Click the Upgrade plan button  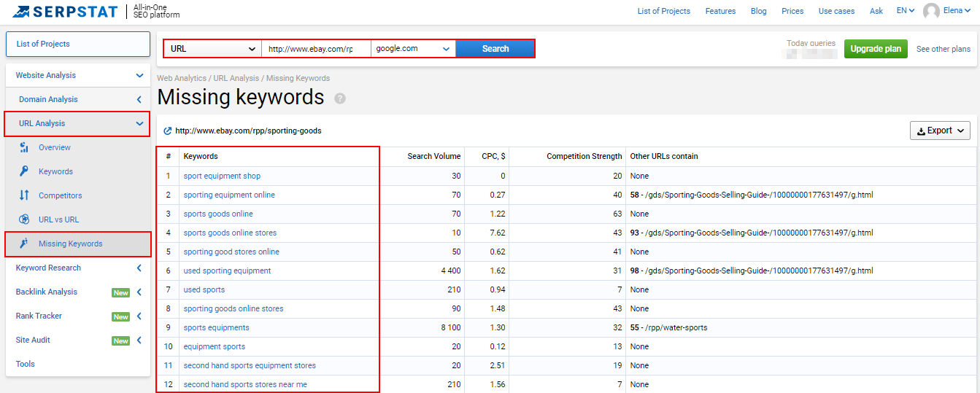[876, 49]
